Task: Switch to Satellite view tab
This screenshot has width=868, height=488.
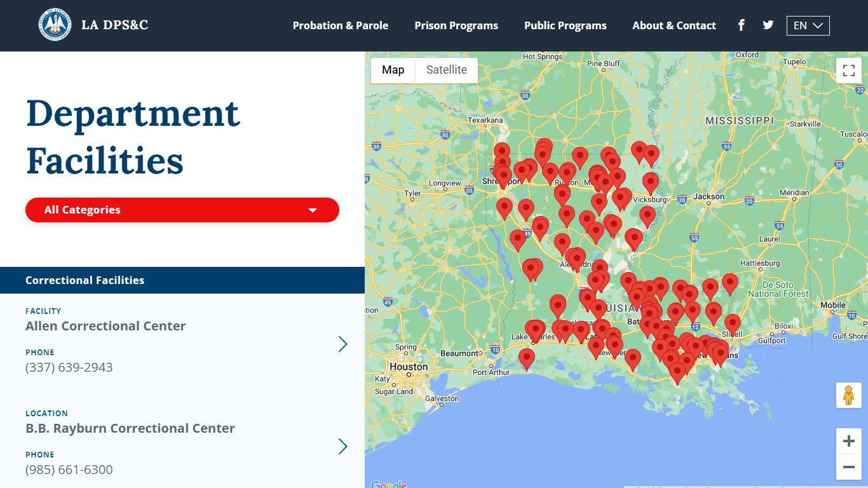Action: [446, 70]
